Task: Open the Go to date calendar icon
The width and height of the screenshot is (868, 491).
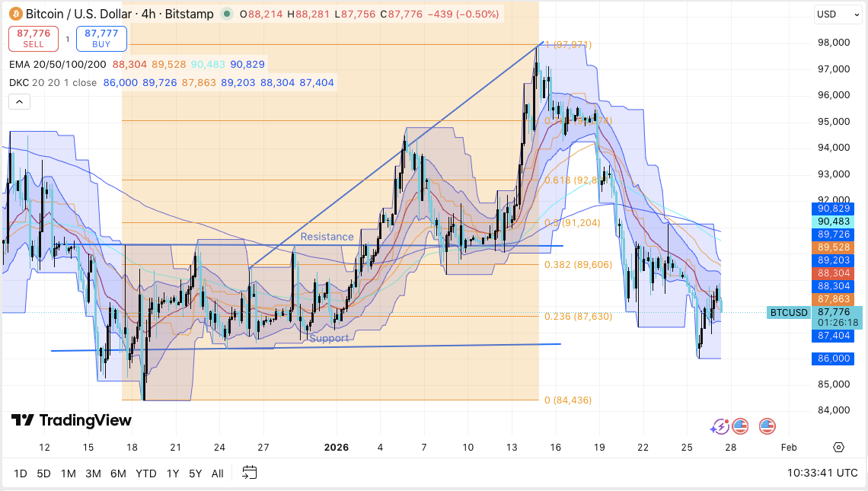Action: (x=249, y=473)
